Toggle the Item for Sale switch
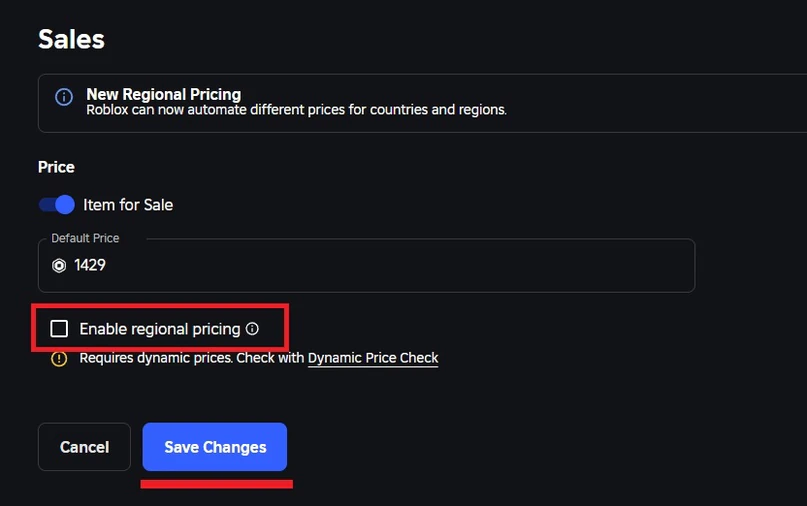Screen dimensions: 807x506 pos(57,205)
